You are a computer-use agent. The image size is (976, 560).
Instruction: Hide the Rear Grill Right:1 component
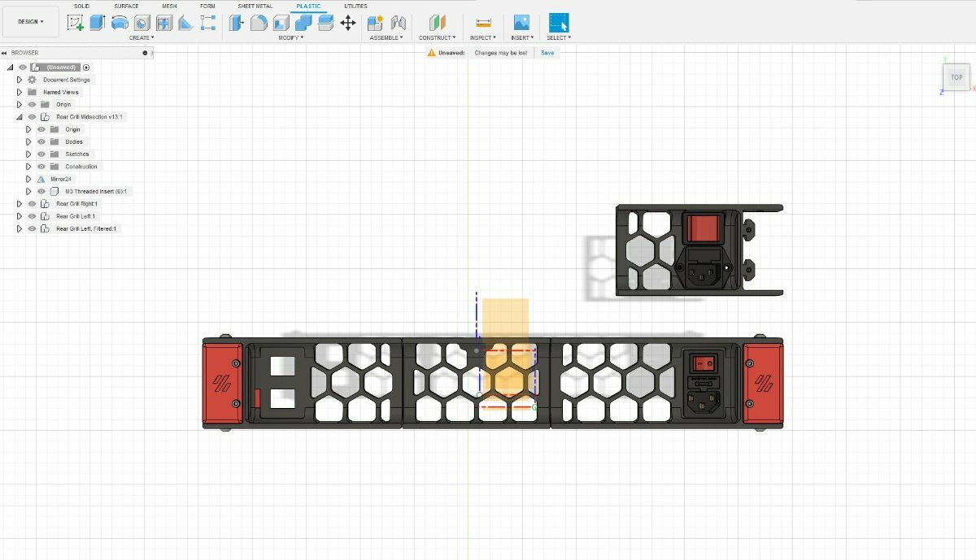point(32,204)
